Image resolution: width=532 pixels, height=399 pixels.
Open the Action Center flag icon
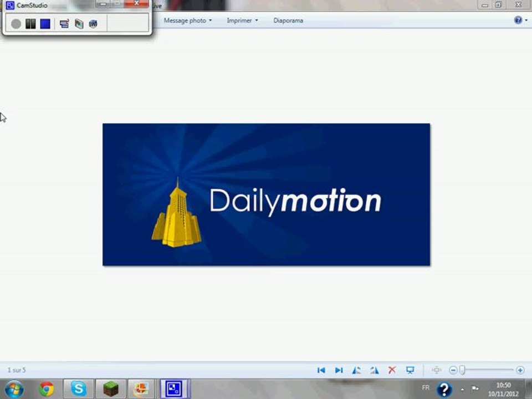tap(475, 389)
